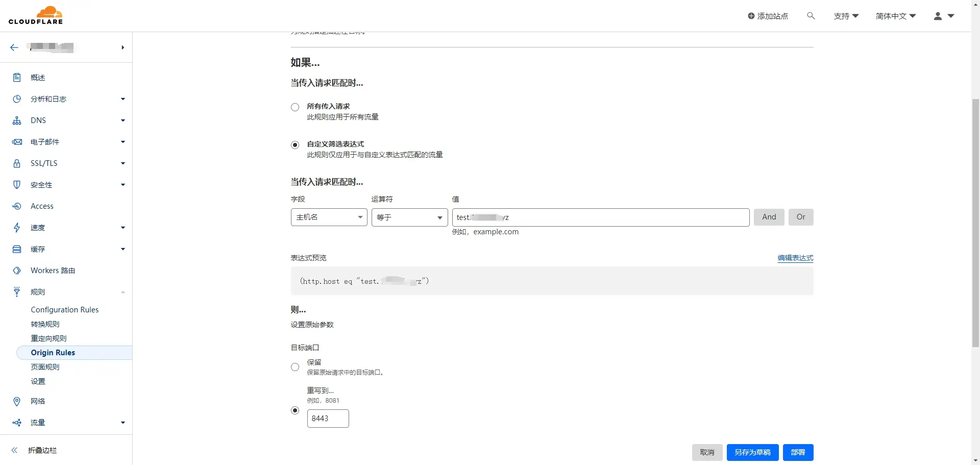Expand the 缓存 section arrow

coord(123,249)
